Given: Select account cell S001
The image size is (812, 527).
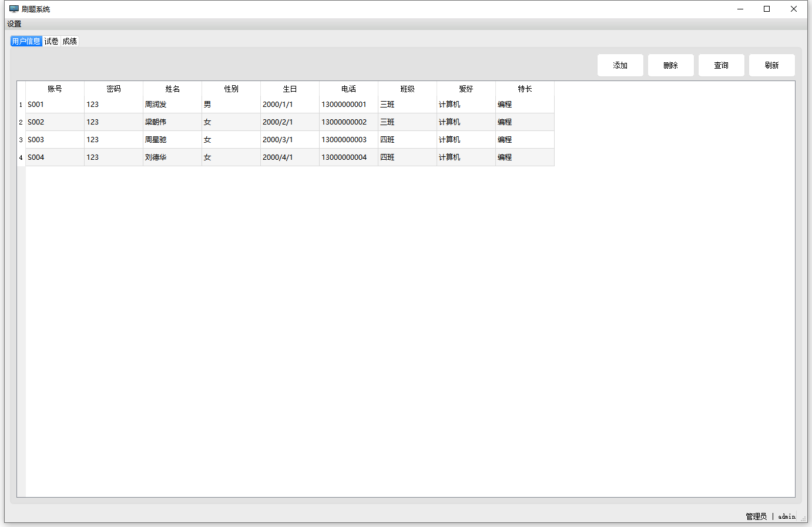Looking at the screenshot, I should click(x=55, y=105).
